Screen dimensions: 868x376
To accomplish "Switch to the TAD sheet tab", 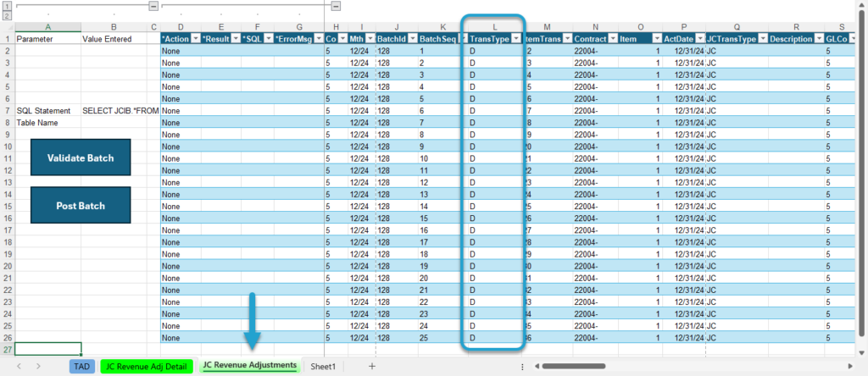I will point(82,366).
